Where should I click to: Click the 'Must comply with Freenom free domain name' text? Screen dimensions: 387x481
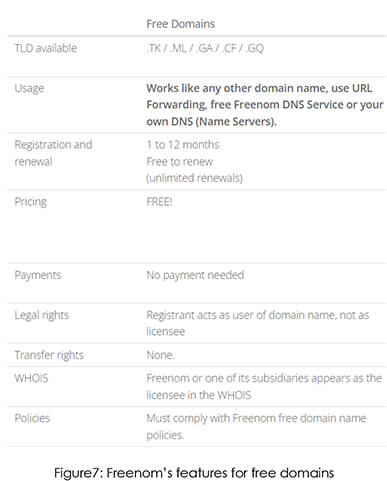pyautogui.click(x=256, y=418)
